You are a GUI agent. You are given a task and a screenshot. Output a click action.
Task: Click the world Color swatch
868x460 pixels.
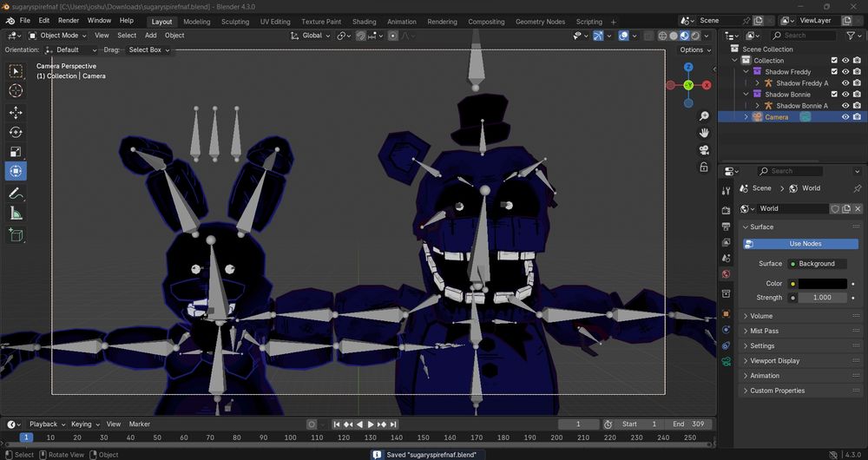(x=822, y=284)
